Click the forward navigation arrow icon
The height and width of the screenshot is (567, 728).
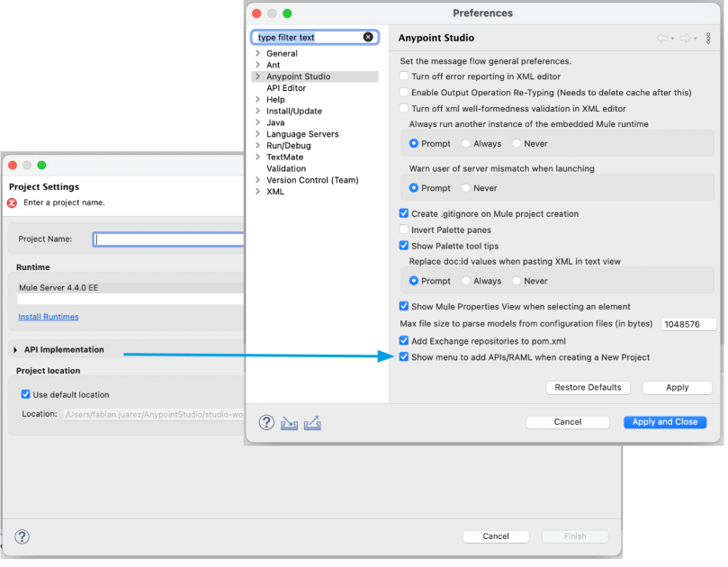tap(686, 38)
